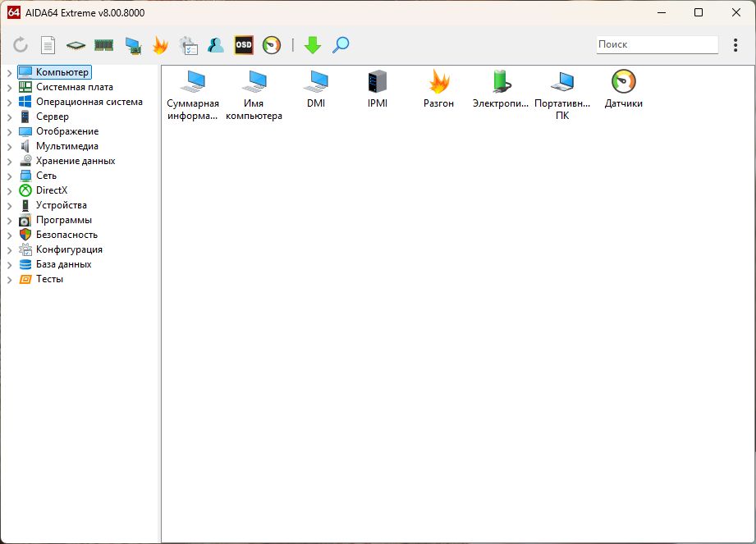Image resolution: width=756 pixels, height=544 pixels.
Task: Close the AIDA64 window
Action: tap(735, 12)
